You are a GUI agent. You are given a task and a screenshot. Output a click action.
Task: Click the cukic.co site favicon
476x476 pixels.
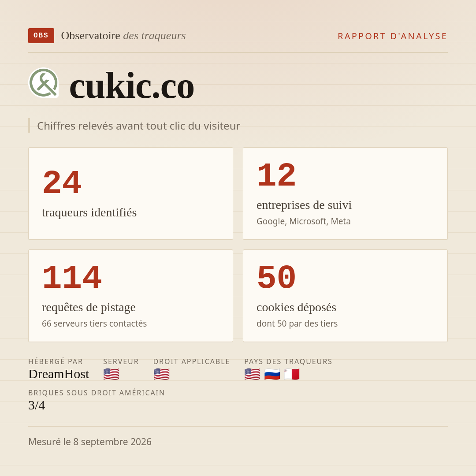click(43, 82)
